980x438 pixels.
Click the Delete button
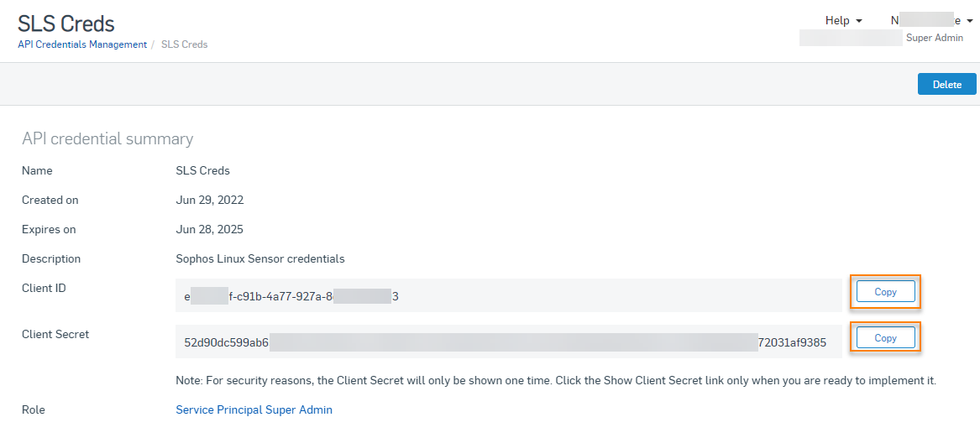point(946,84)
